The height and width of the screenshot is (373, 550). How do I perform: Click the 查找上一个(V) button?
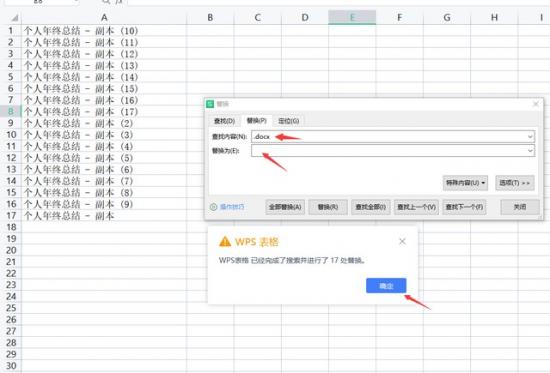(416, 207)
